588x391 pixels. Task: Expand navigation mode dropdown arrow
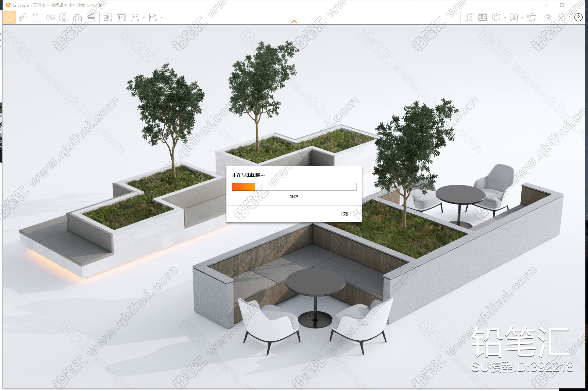click(x=523, y=17)
